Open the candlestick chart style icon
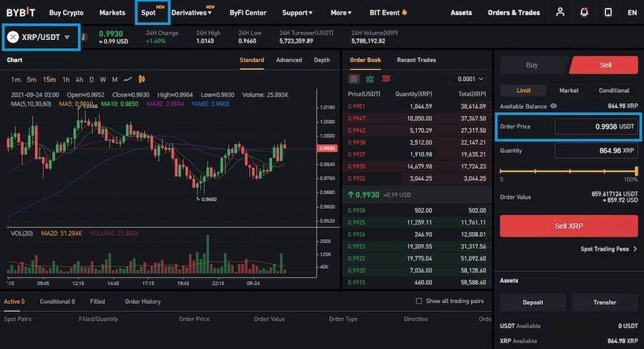The image size is (644, 349). tap(142, 79)
